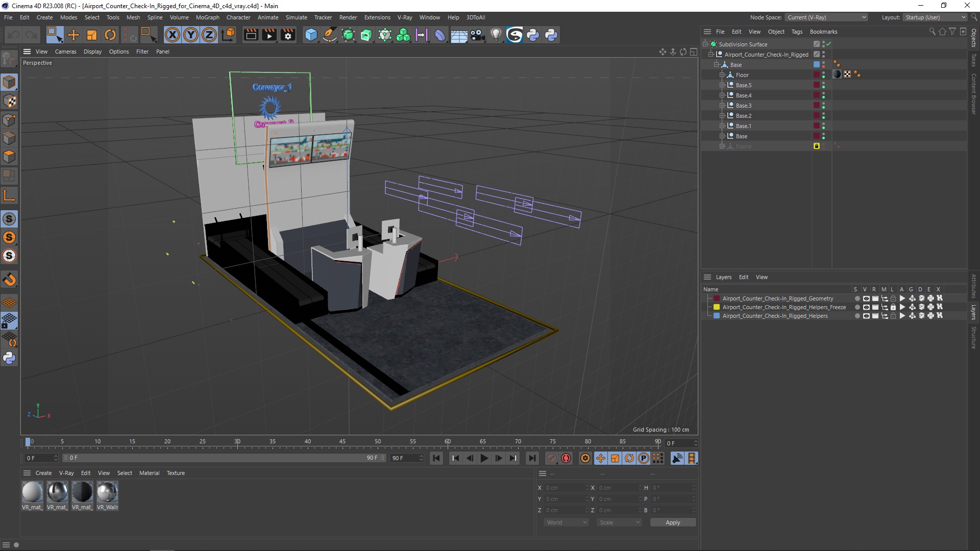Toggle Y axis lock
Viewport: 980px width, 551px height.
(x=191, y=35)
